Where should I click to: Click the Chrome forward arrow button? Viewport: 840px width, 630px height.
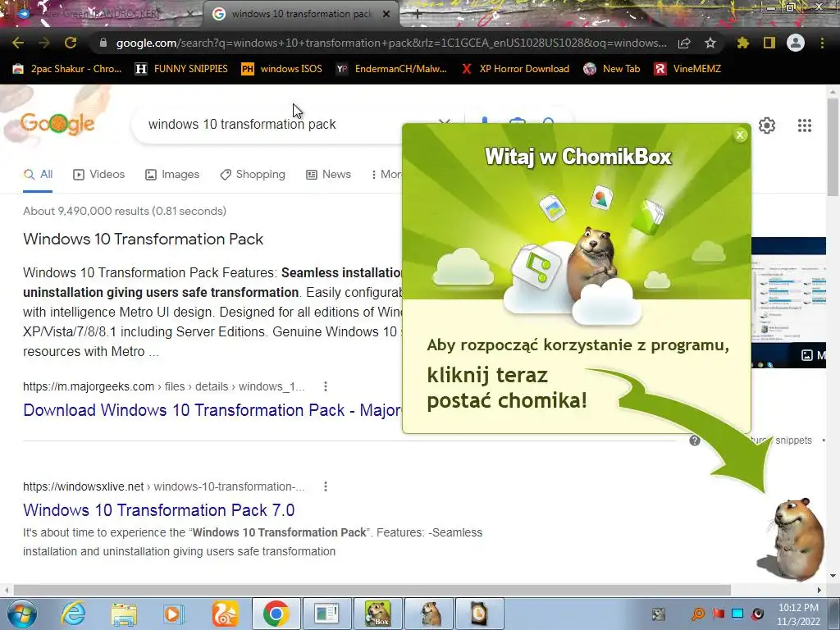coord(44,43)
